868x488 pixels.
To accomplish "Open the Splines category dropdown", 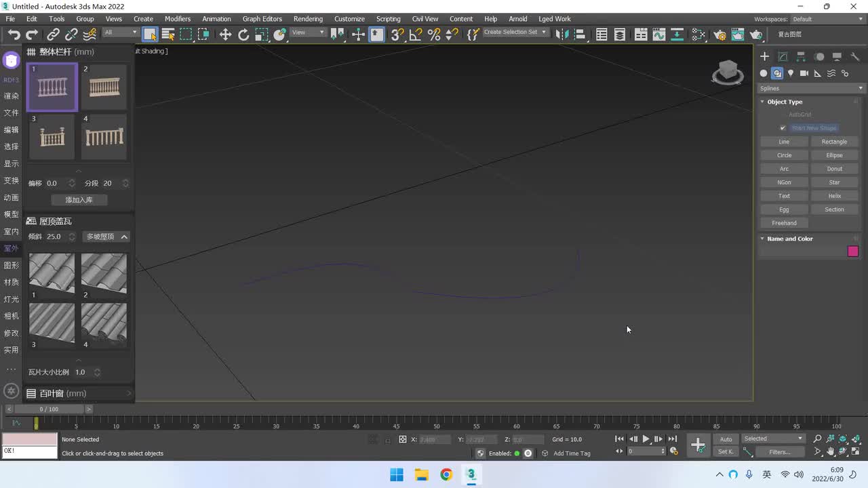I will tap(811, 88).
